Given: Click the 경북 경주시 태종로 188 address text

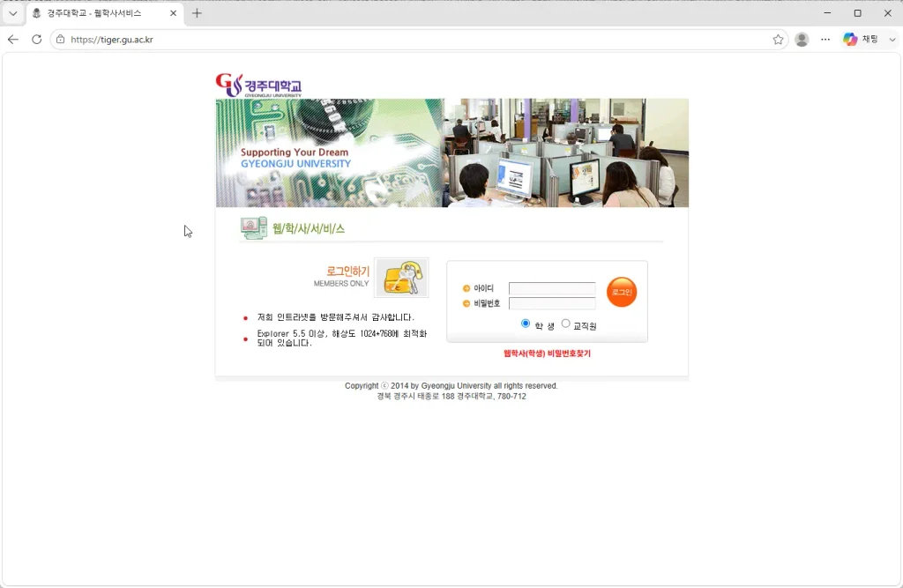Looking at the screenshot, I should 451,396.
